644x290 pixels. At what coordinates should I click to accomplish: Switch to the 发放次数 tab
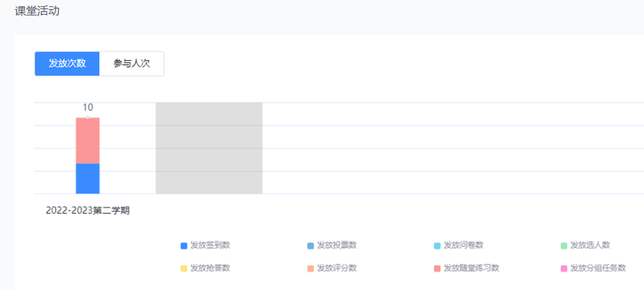coord(67,64)
